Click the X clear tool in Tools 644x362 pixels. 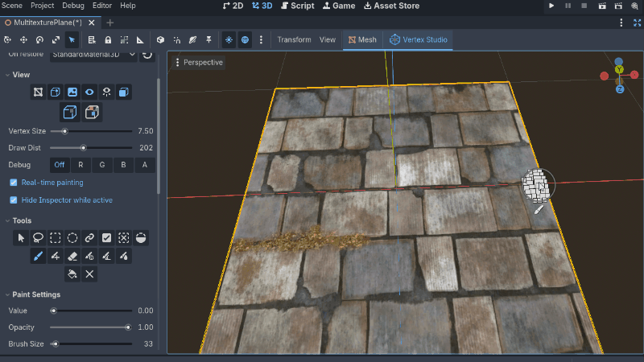point(89,274)
